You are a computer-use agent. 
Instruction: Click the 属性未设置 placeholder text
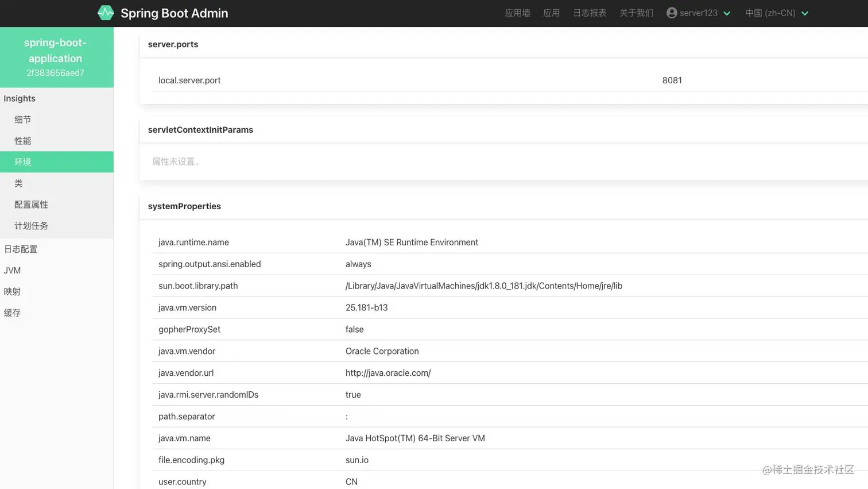[x=176, y=162]
